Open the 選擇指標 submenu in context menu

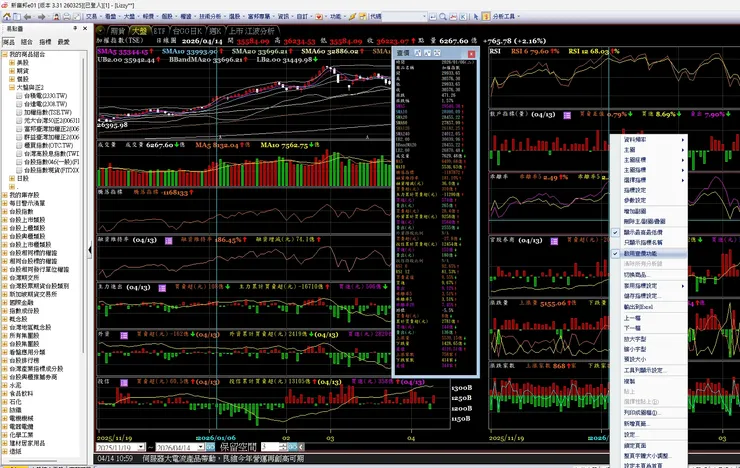tap(648, 180)
